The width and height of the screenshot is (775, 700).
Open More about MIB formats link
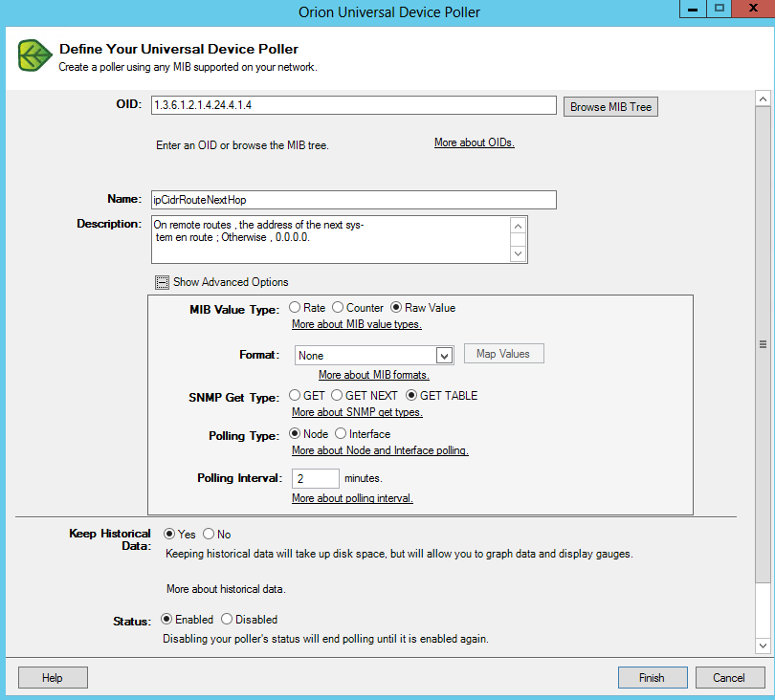pyautogui.click(x=374, y=375)
